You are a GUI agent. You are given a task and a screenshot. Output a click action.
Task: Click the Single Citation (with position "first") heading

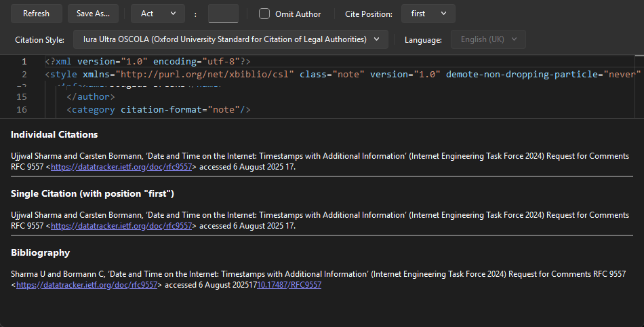(x=93, y=193)
